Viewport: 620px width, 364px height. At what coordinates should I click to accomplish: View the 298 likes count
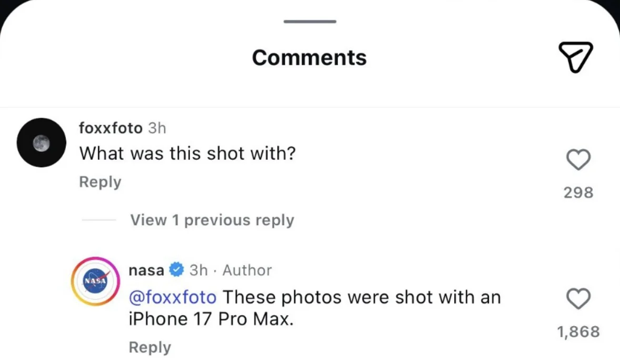[578, 193]
